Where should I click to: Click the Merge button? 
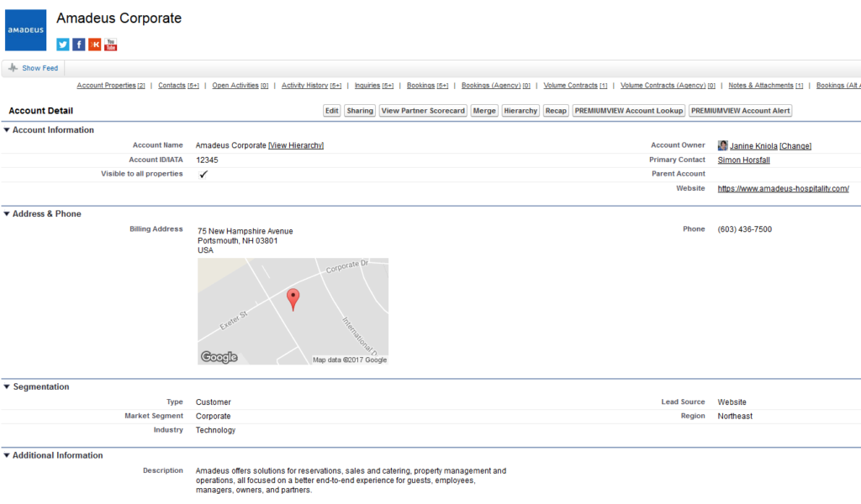coord(484,111)
